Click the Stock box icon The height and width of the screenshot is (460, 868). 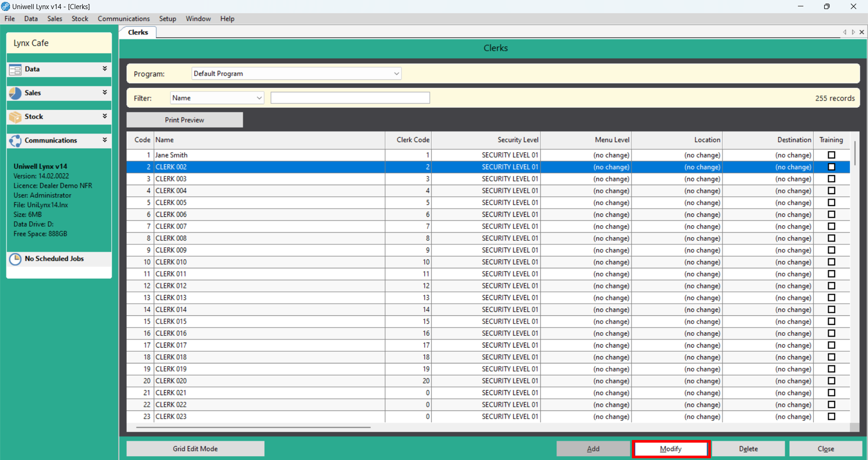[15, 117]
